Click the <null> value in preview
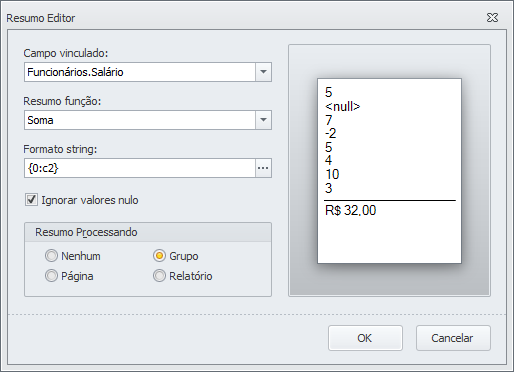The width and height of the screenshot is (514, 372). click(343, 107)
